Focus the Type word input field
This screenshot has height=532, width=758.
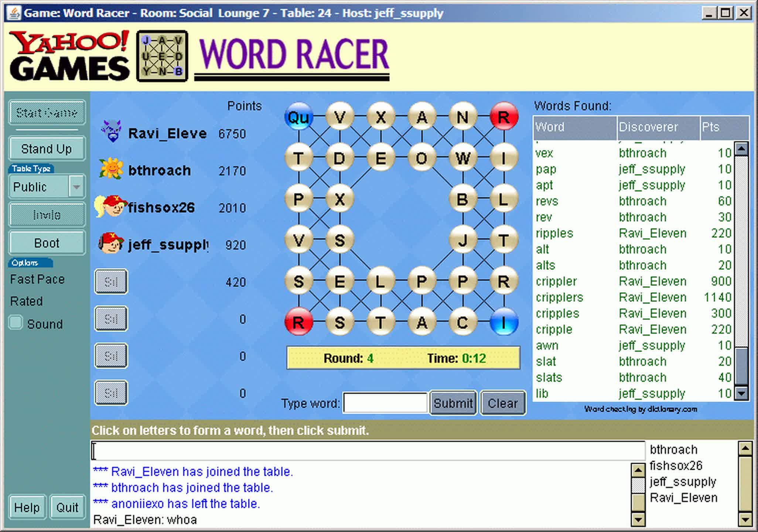click(x=385, y=403)
